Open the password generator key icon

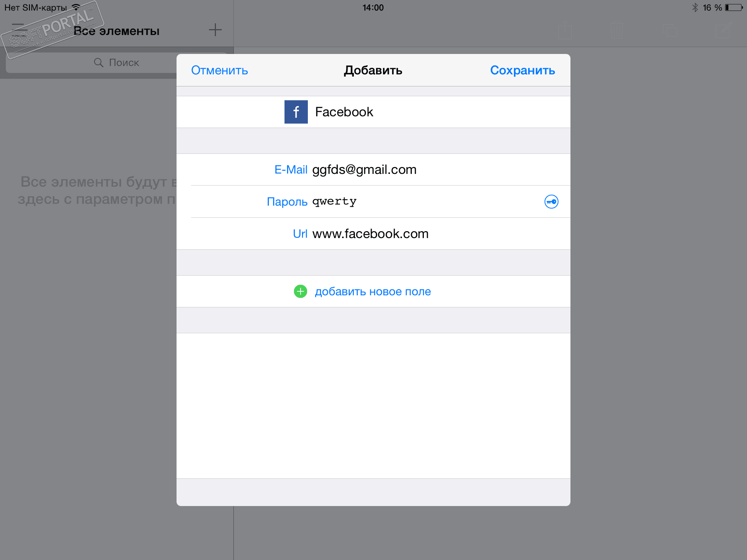[x=551, y=202]
